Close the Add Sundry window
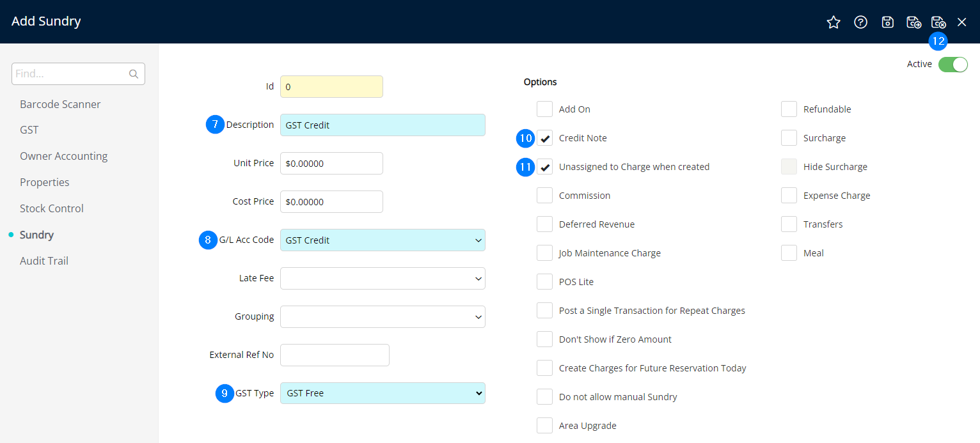Screen dimensions: 980x443 (x=961, y=22)
